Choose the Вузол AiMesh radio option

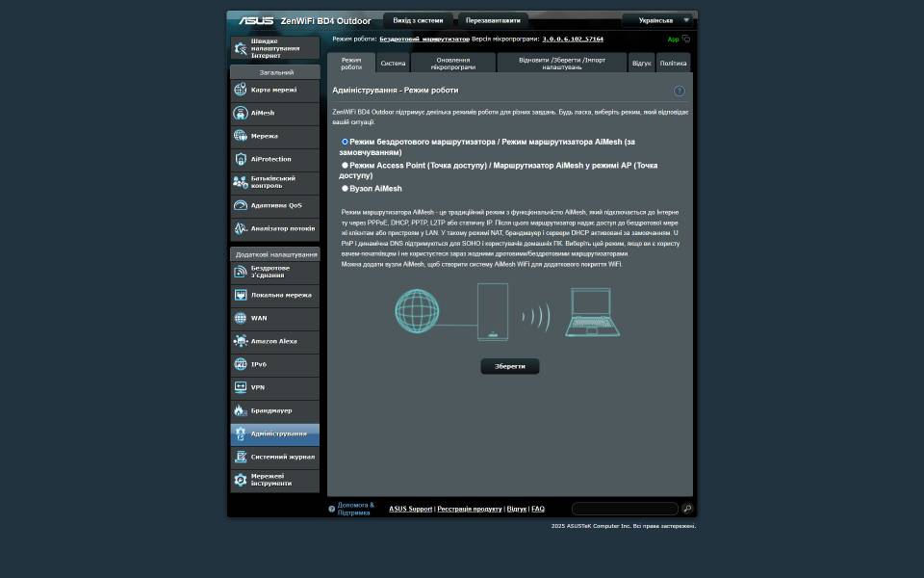click(x=346, y=189)
